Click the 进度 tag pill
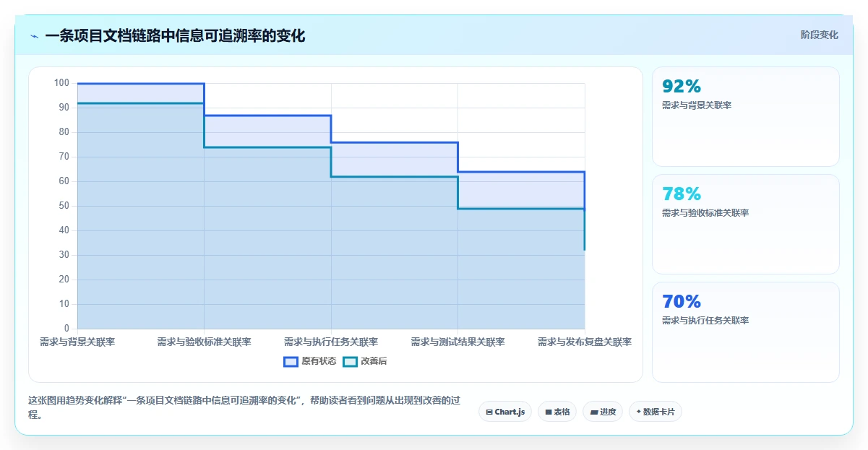Viewport: 868px width, 450px height. pyautogui.click(x=603, y=412)
